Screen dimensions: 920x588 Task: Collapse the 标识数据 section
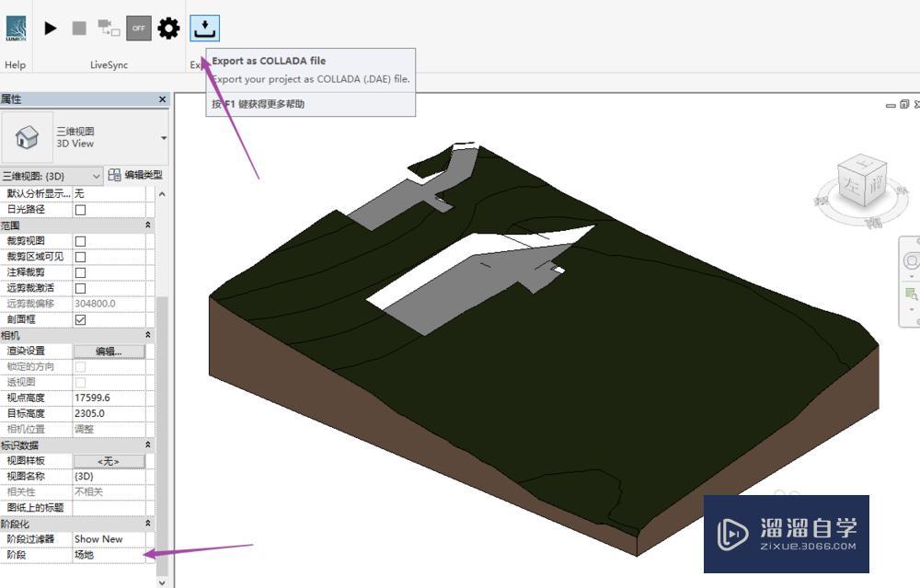(148, 444)
